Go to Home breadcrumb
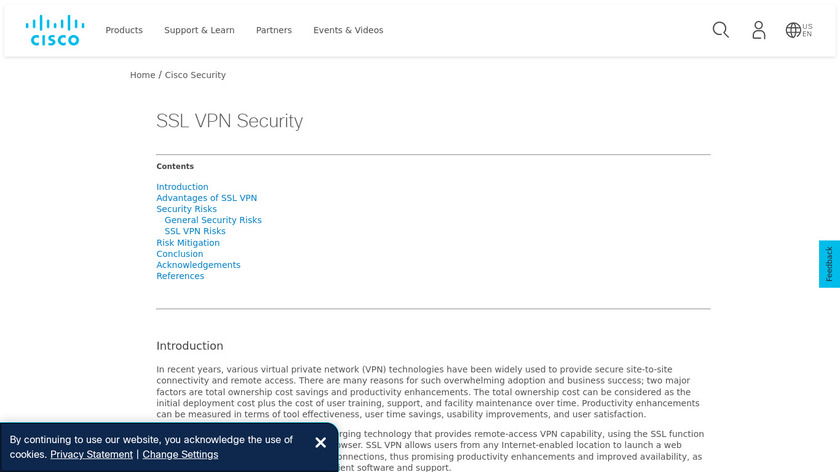Screen dimensions: 840x472 (x=142, y=75)
